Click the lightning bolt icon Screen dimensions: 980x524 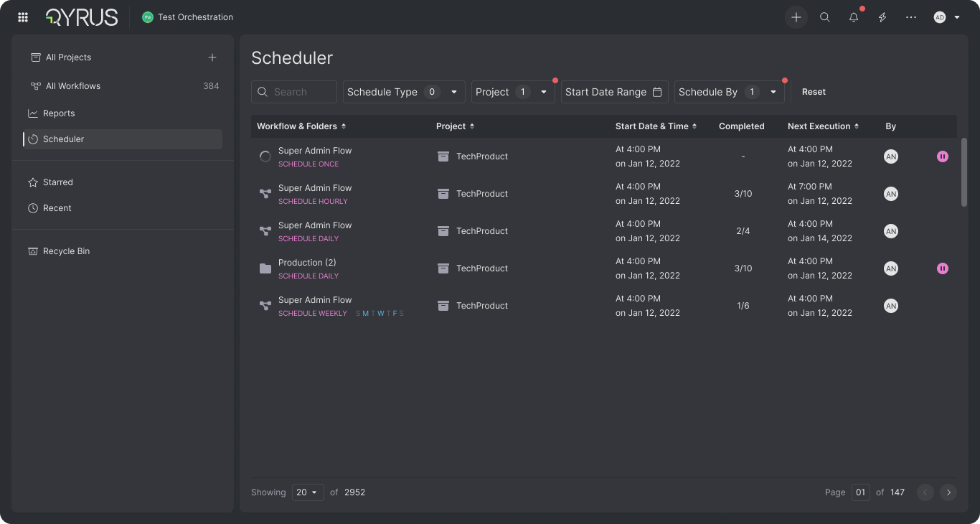click(x=882, y=17)
